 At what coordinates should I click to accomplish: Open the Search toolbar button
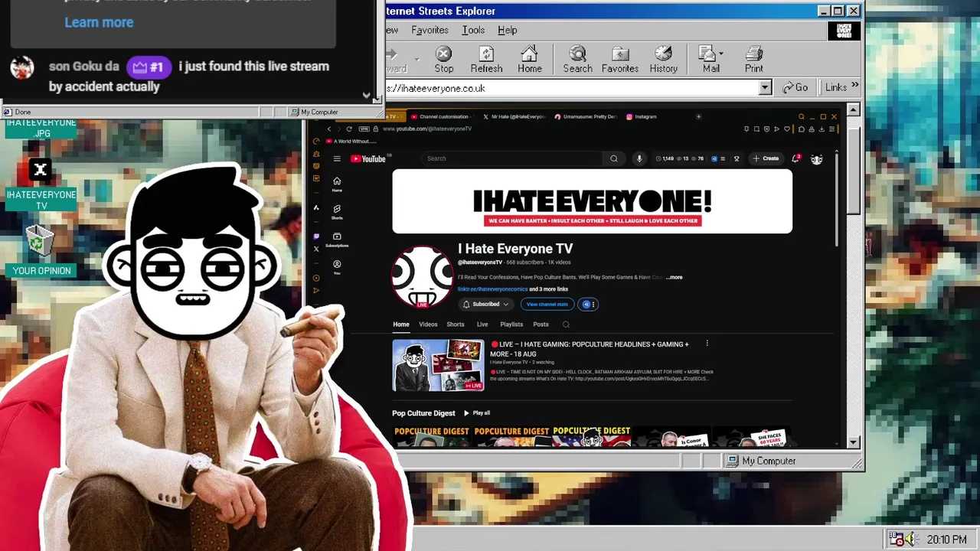point(577,60)
